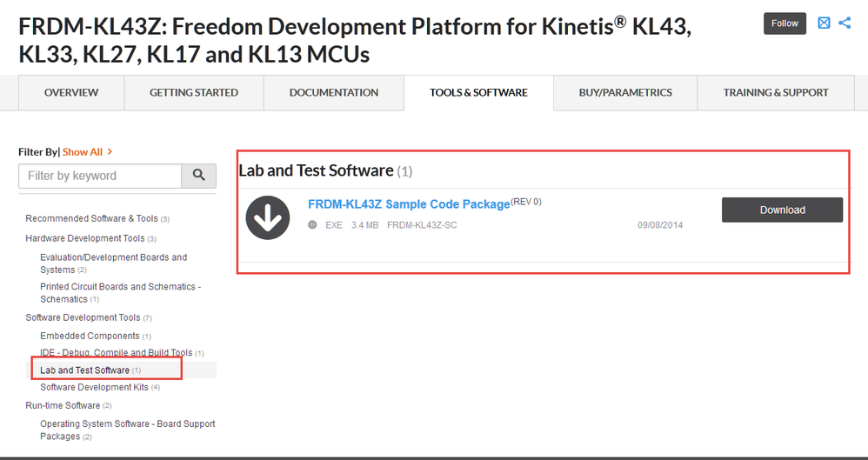This screenshot has width=868, height=460.
Task: Click the FRDM-KL43Z page title
Action: click(355, 40)
